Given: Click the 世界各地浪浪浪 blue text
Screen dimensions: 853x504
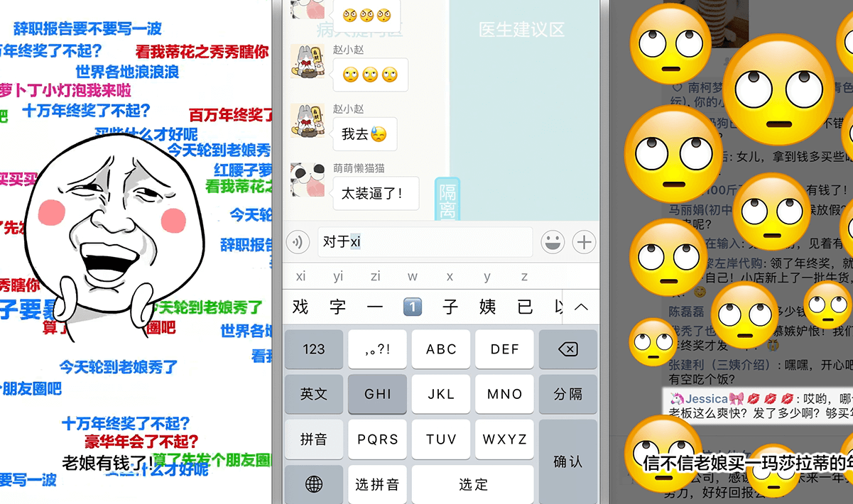Looking at the screenshot, I should click(x=127, y=72).
